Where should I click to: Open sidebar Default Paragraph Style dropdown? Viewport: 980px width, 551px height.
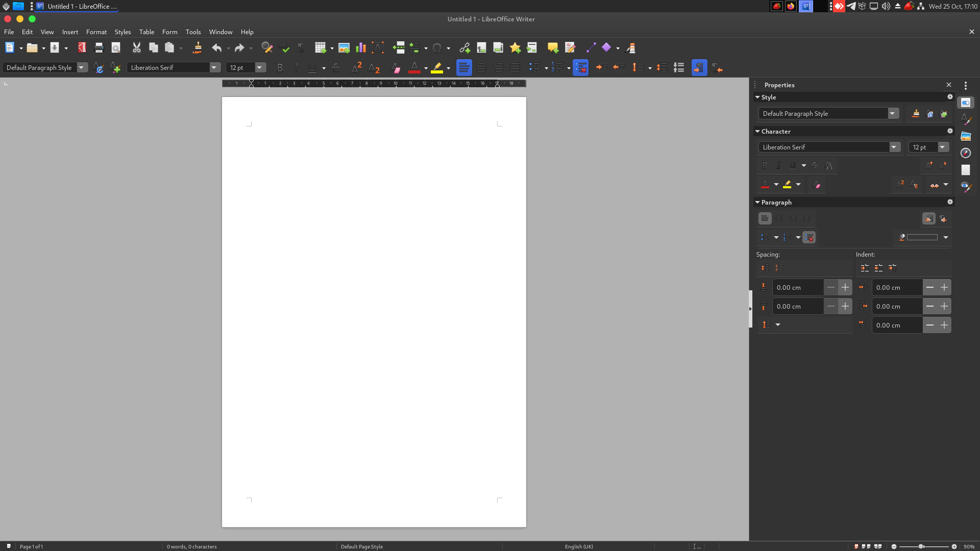pos(893,113)
